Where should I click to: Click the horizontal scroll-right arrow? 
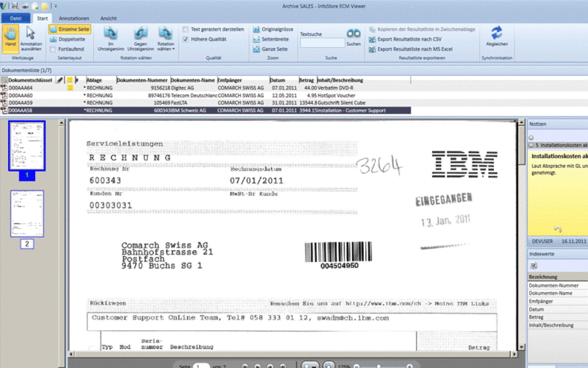[x=514, y=354]
